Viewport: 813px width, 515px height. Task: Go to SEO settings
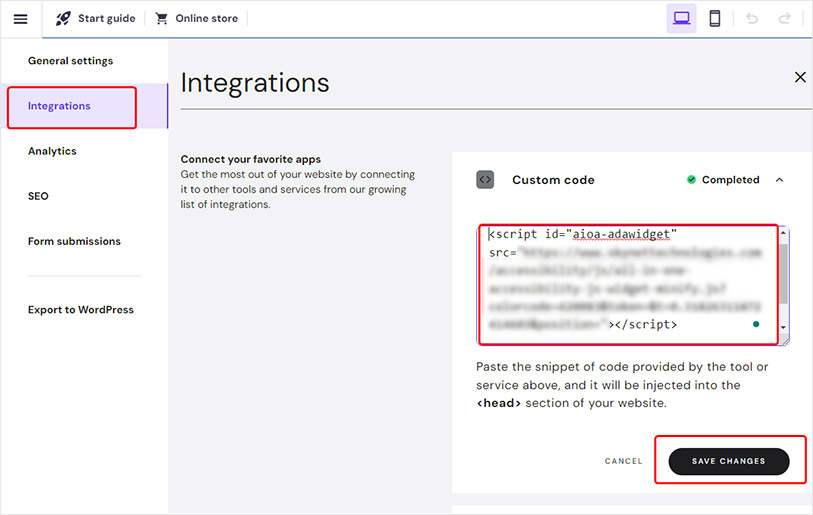pos(38,196)
